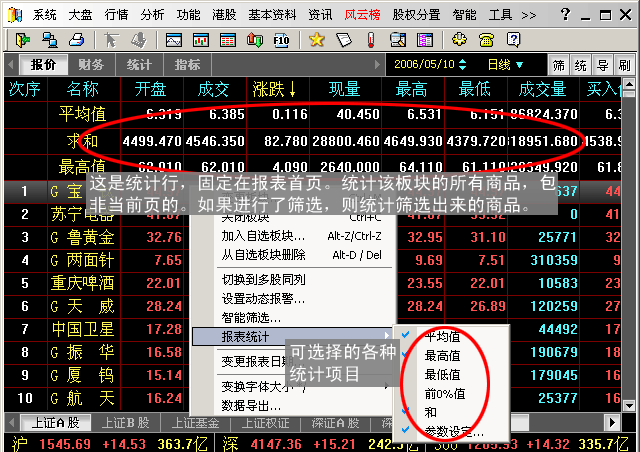
Task: Open the 行情 menu
Action: click(116, 15)
